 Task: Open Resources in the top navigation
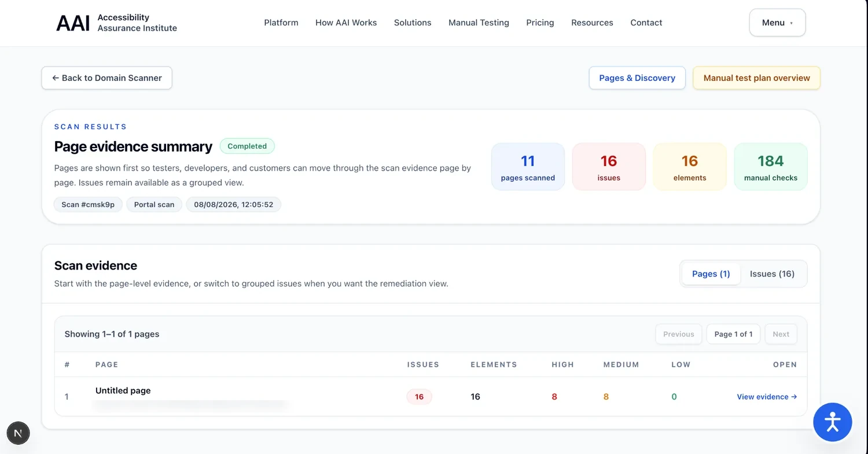(592, 23)
